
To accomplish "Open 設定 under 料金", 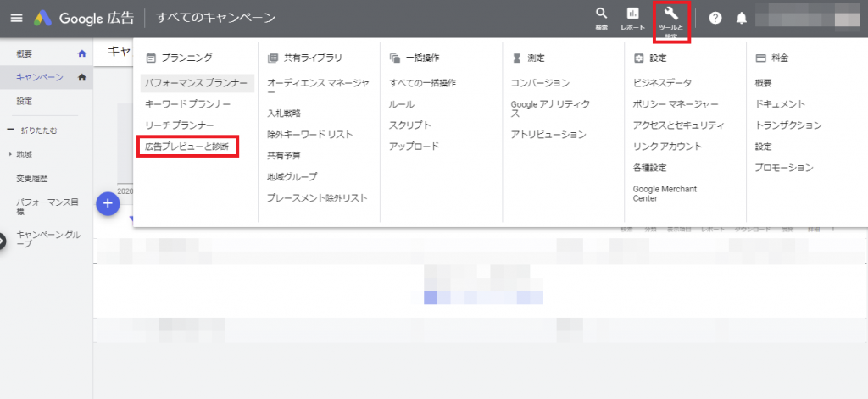I will 763,146.
